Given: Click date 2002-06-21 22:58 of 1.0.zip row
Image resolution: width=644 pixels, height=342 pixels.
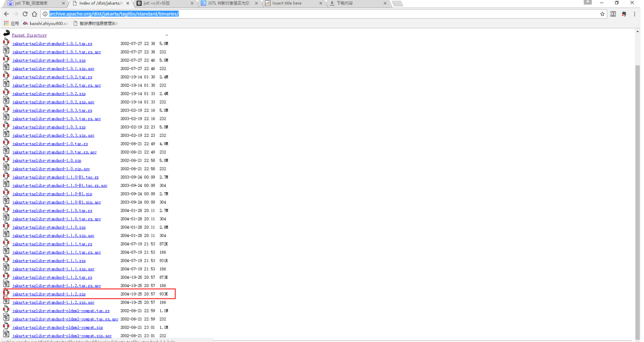Looking at the screenshot, I should point(138,161).
